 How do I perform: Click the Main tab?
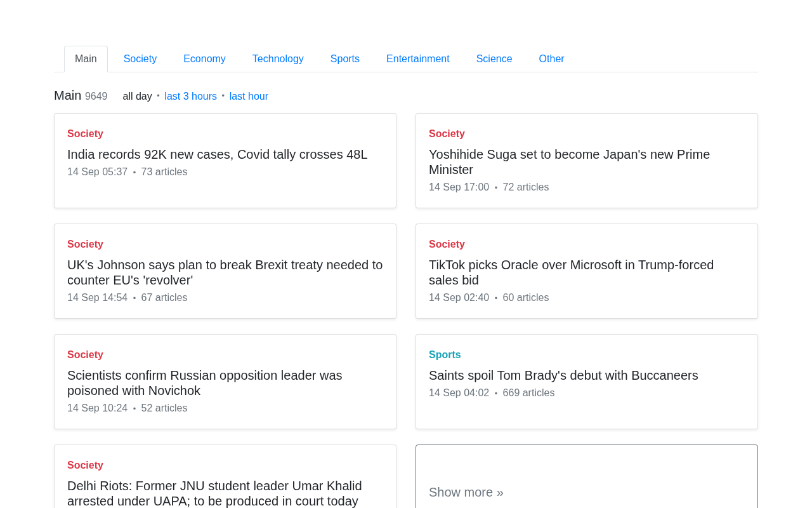86,59
